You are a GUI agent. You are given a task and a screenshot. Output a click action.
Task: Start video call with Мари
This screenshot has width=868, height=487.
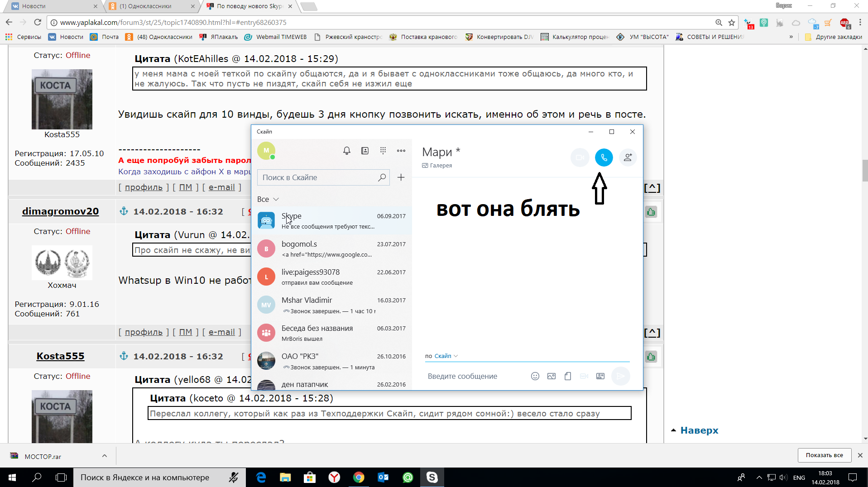tap(580, 158)
